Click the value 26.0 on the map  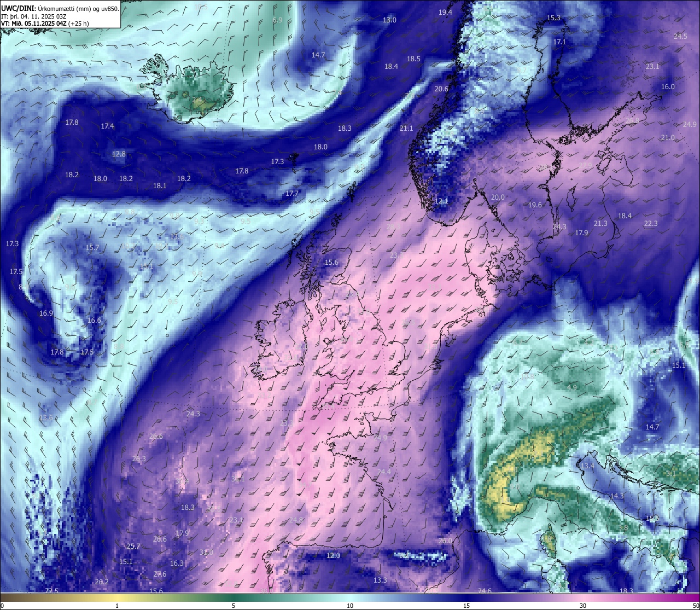[x=446, y=541]
